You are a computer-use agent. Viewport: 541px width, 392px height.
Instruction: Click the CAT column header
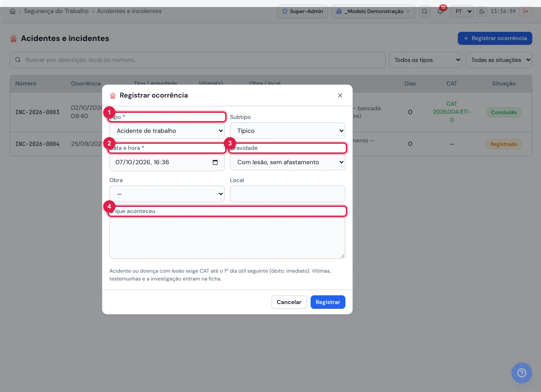[x=451, y=83]
